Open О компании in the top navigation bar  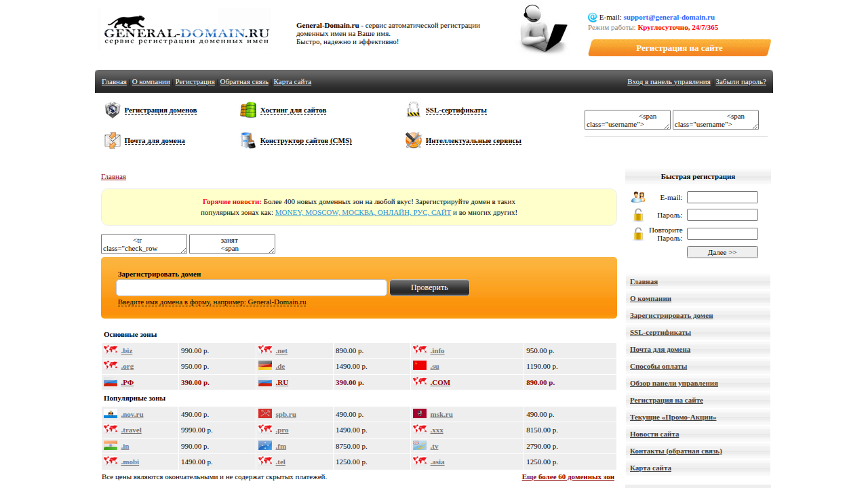(x=151, y=81)
